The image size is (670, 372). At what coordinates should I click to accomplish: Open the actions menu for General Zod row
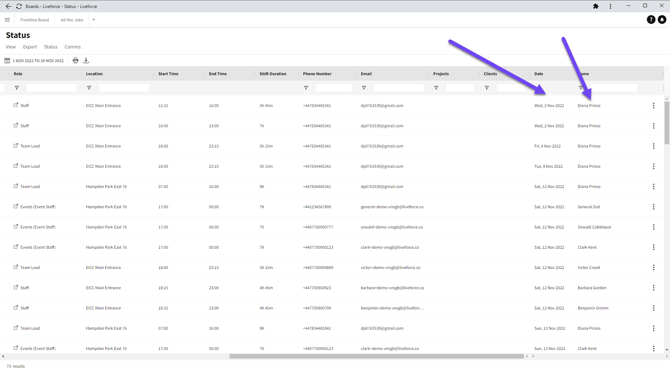pos(653,207)
